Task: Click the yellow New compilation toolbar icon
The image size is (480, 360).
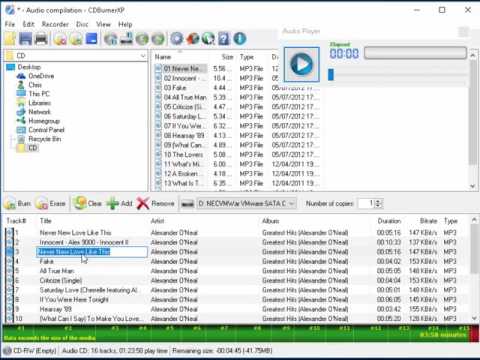Action: tap(10, 39)
